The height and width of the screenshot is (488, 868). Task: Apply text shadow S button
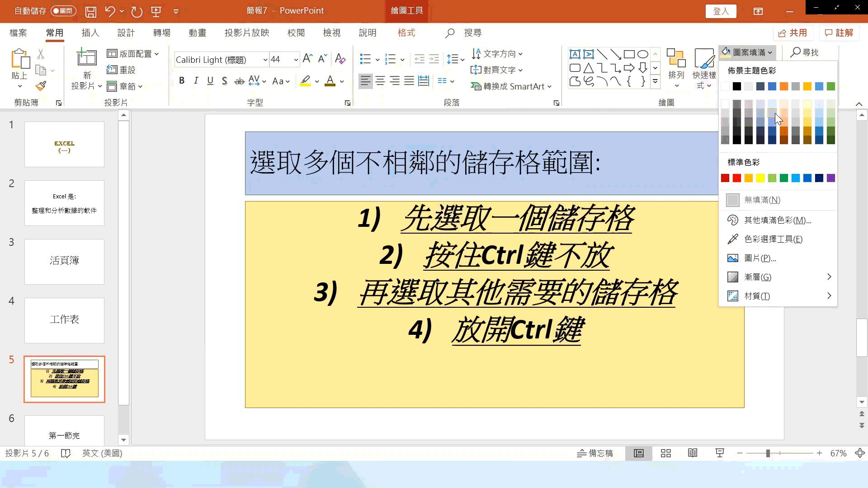point(225,81)
